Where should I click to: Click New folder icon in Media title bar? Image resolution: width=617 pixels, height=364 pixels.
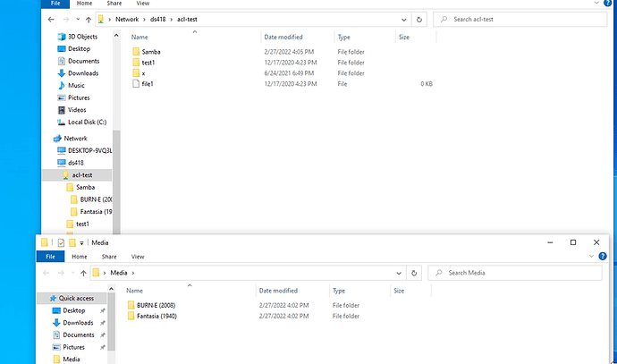point(72,242)
